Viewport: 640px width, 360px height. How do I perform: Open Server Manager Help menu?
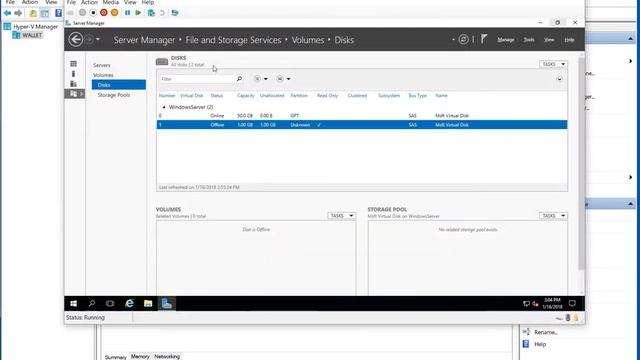[569, 40]
